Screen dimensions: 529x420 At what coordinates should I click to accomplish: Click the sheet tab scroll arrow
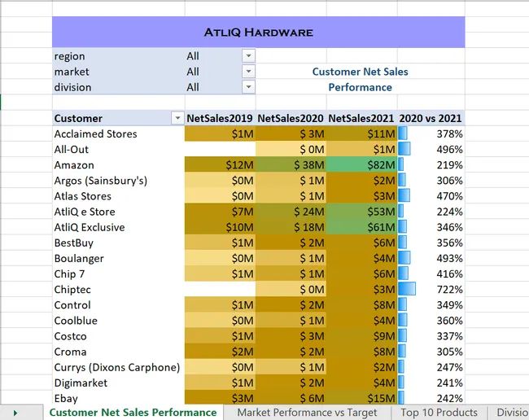pos(15,413)
